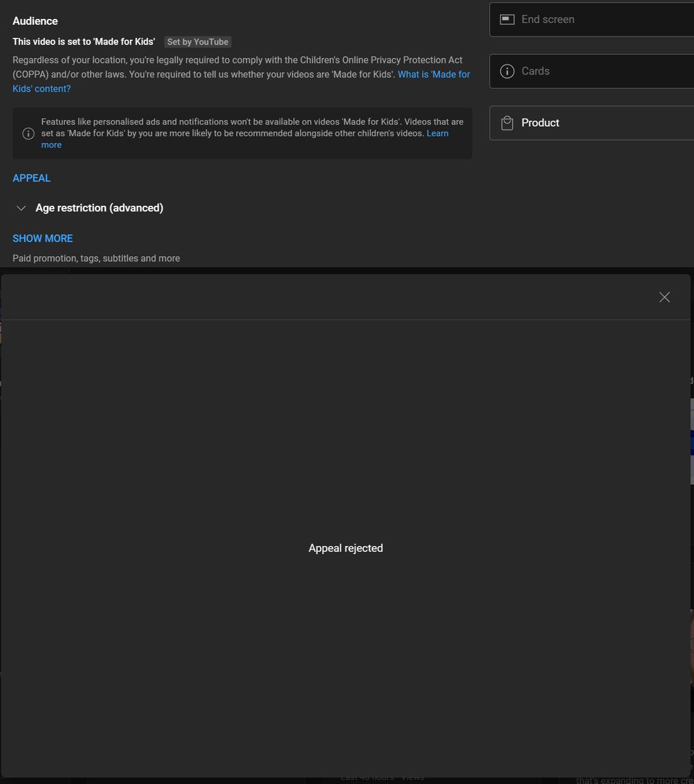
Task: Close the Appeal rejected dialog
Action: (x=665, y=297)
